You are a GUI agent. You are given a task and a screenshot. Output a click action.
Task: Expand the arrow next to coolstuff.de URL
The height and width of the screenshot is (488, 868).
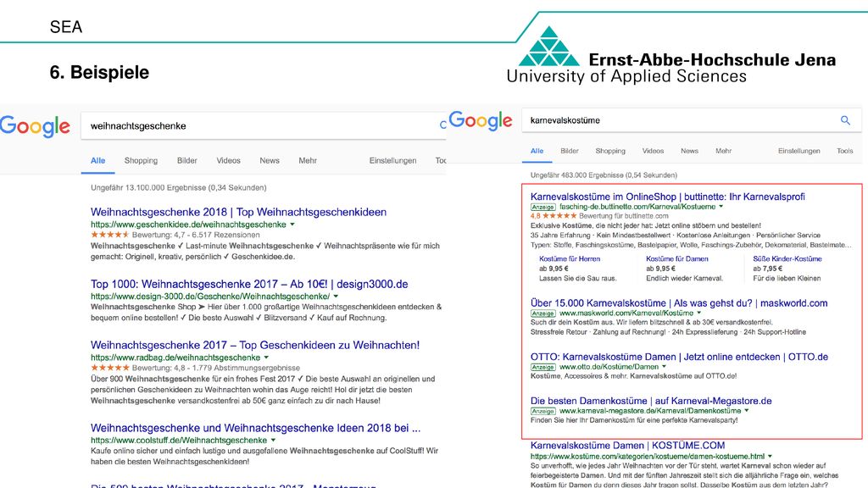point(273,441)
